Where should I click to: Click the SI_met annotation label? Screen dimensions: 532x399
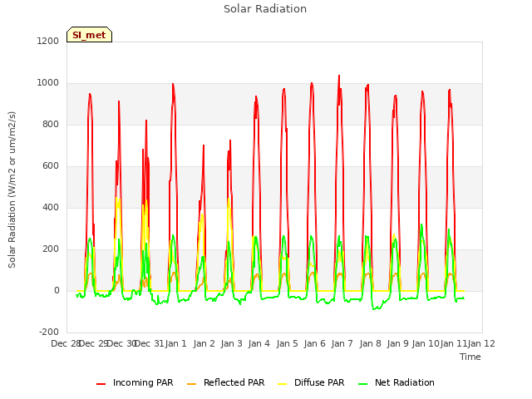[x=89, y=35]
